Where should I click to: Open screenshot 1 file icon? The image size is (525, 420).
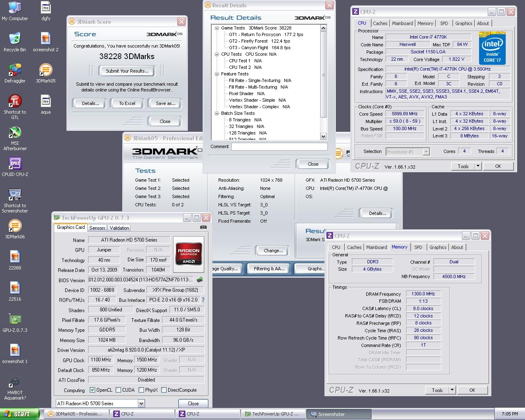pos(15,354)
